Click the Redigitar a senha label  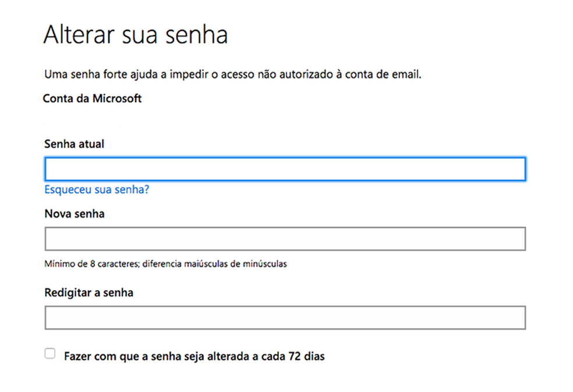[89, 292]
